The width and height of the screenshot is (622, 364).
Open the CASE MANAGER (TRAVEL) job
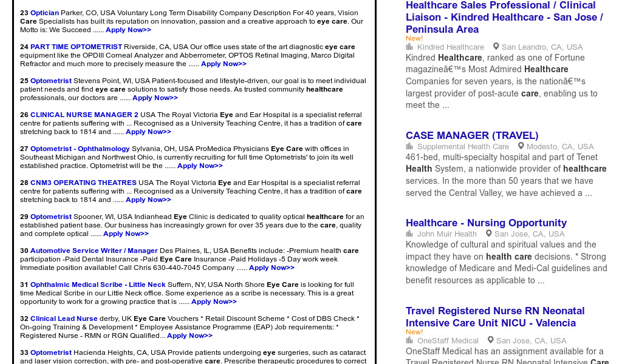[x=472, y=135]
